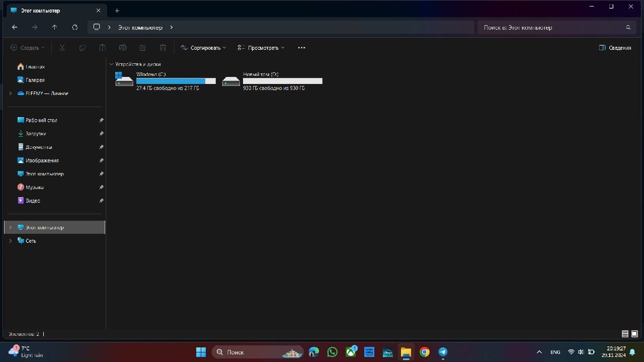Focus the Поиск в: Этот компьютер search field
The height and width of the screenshot is (362, 644).
pyautogui.click(x=555, y=28)
